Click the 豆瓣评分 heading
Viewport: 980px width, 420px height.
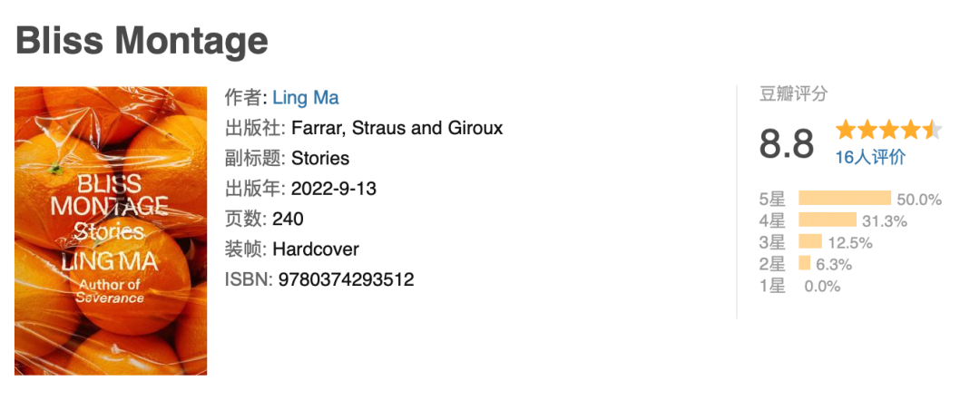click(793, 94)
